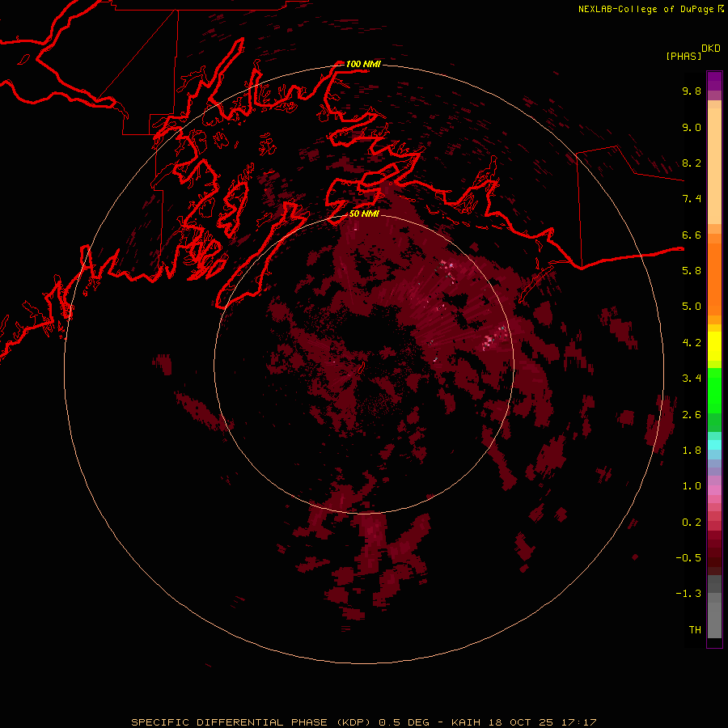Click the 1.8 legend value

(x=692, y=451)
